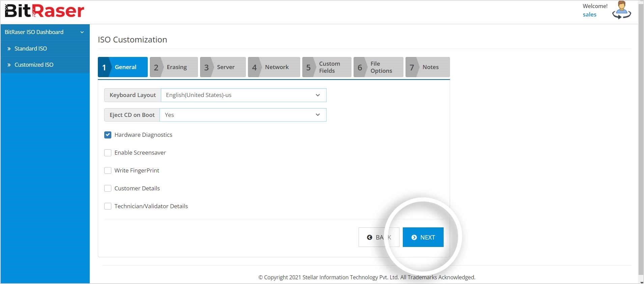Switch to the Network step tab
The width and height of the screenshot is (644, 284).
pos(274,67)
